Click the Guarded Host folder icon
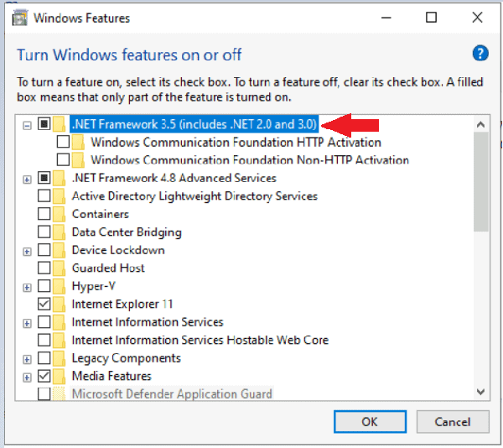Image resolution: width=503 pixels, height=448 pixels. 59,268
